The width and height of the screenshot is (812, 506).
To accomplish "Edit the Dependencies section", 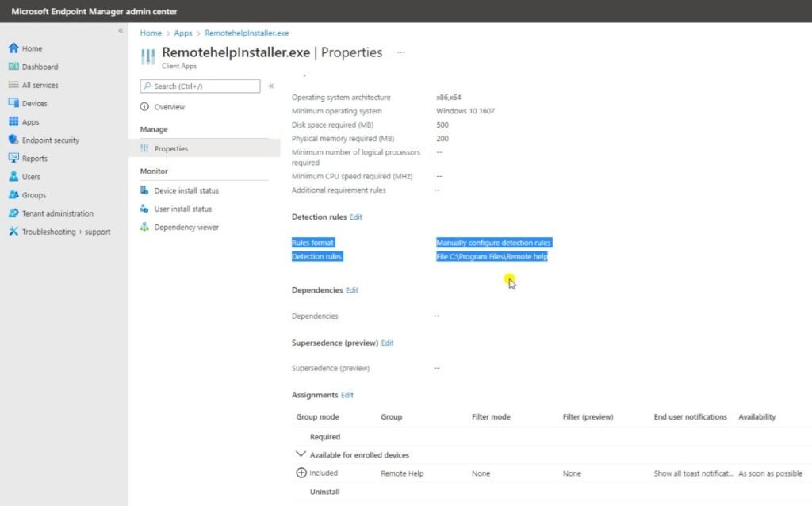I will coord(352,290).
